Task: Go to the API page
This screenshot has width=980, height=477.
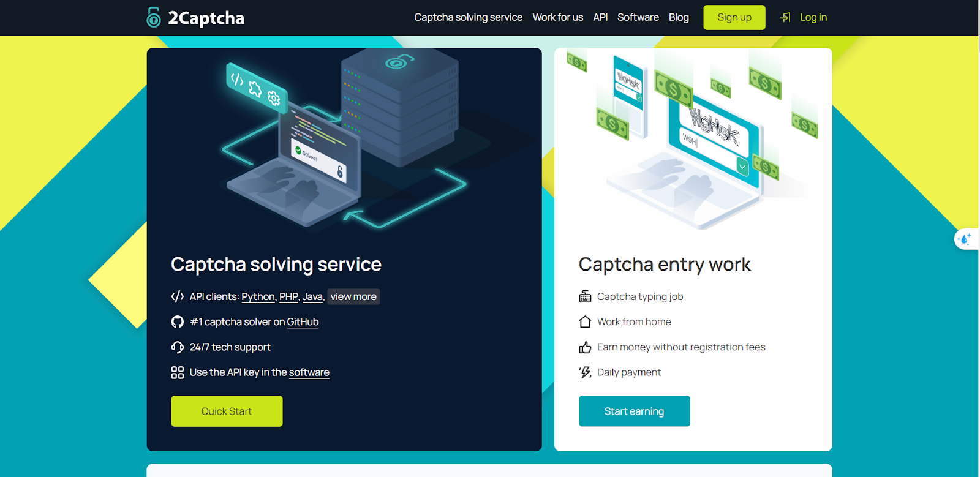Action: pos(600,17)
